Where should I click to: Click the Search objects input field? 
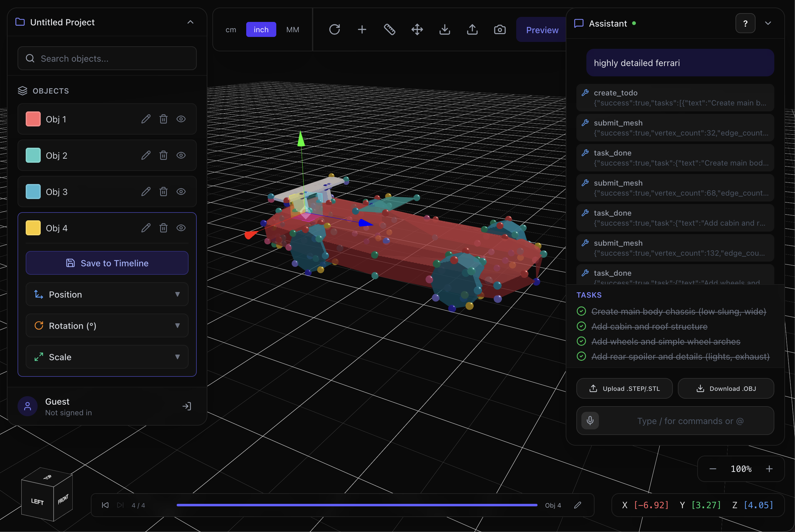(x=107, y=59)
